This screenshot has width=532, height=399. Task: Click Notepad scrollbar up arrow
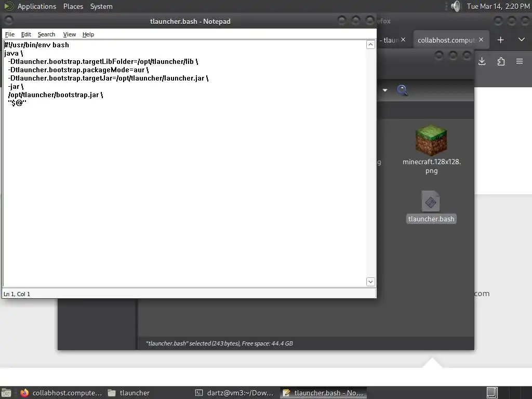(370, 45)
